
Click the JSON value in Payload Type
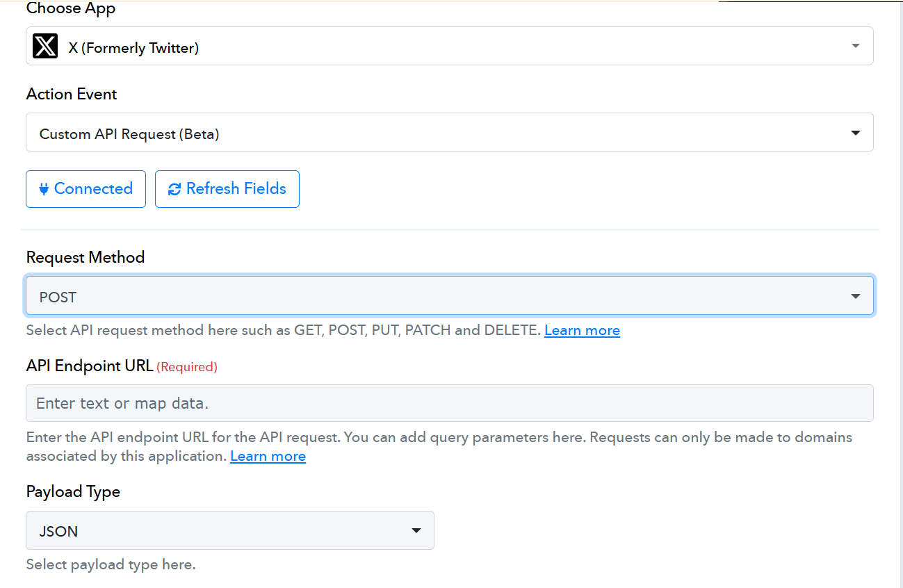point(58,532)
